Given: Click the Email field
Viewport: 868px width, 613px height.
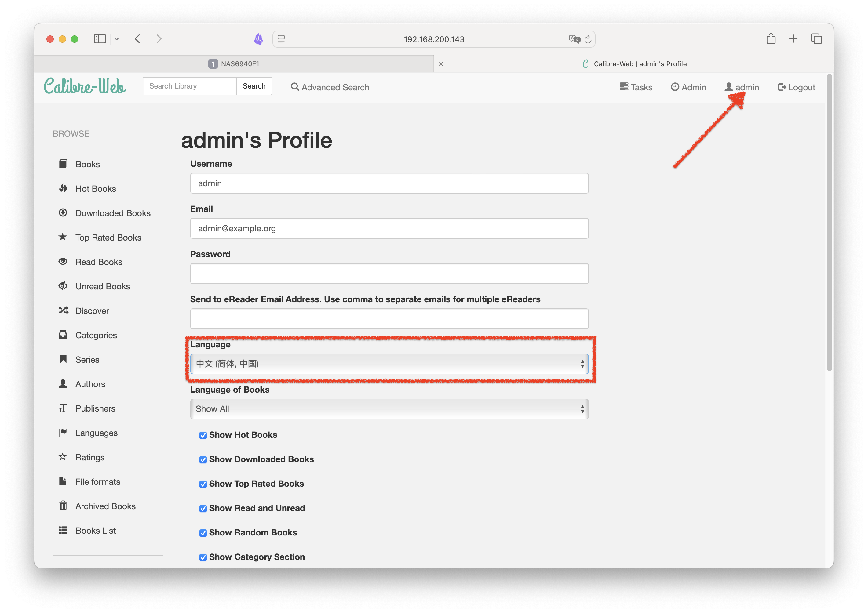Looking at the screenshot, I should pyautogui.click(x=389, y=229).
